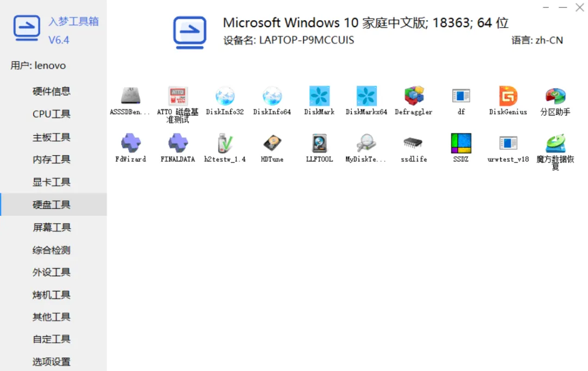Screen dimensions: 588x371
Task: Select the 自定工具 category
Action: 51,339
